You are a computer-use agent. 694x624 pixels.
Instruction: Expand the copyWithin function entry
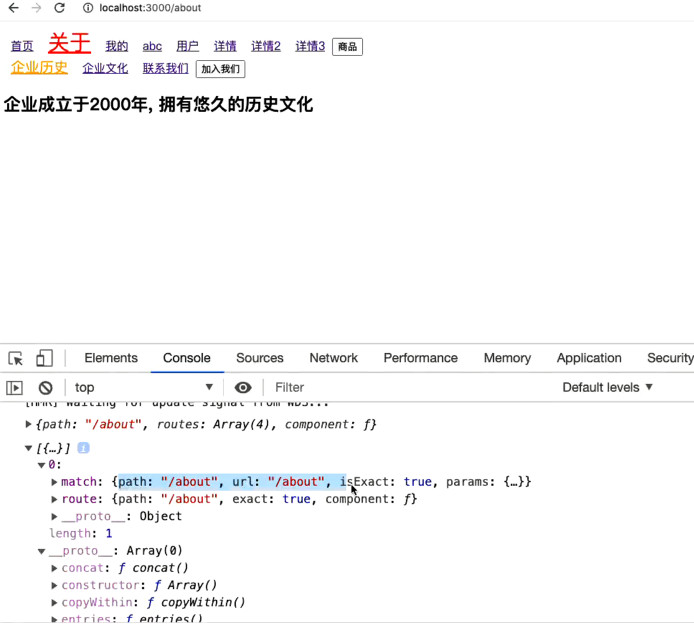pyautogui.click(x=54, y=603)
